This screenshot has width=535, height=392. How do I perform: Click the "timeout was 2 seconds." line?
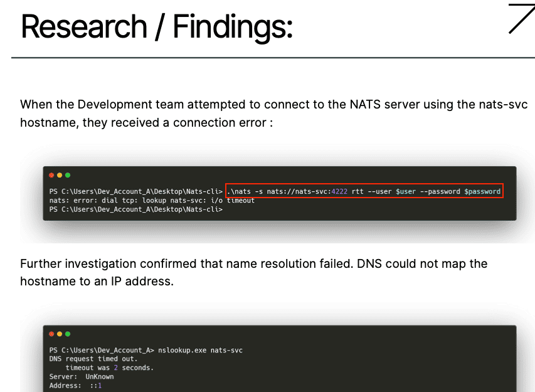(x=109, y=368)
